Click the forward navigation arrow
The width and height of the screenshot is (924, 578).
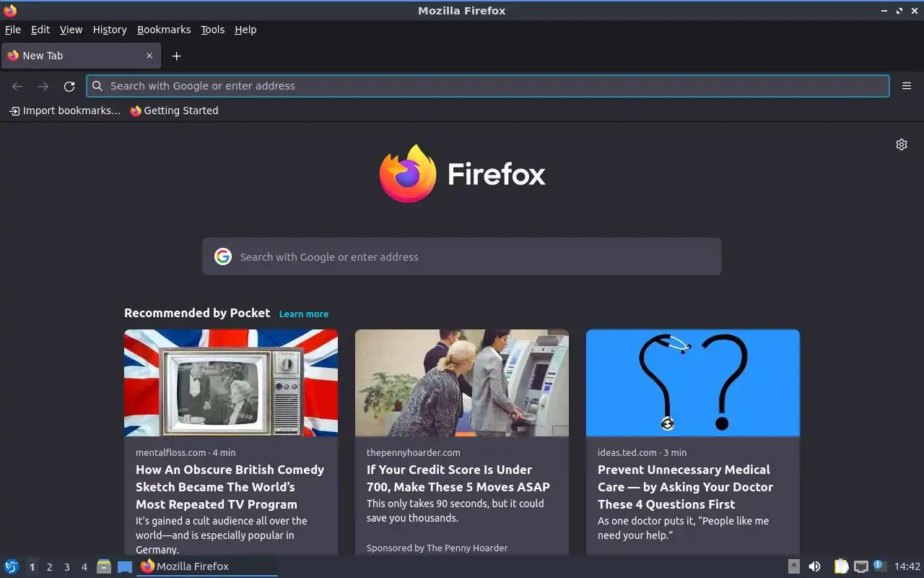coord(43,86)
